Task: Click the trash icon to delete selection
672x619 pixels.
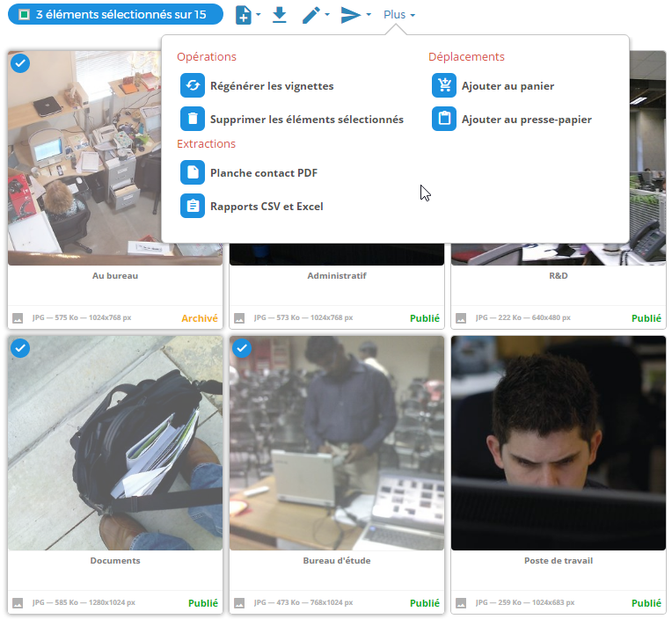Action: (x=193, y=119)
